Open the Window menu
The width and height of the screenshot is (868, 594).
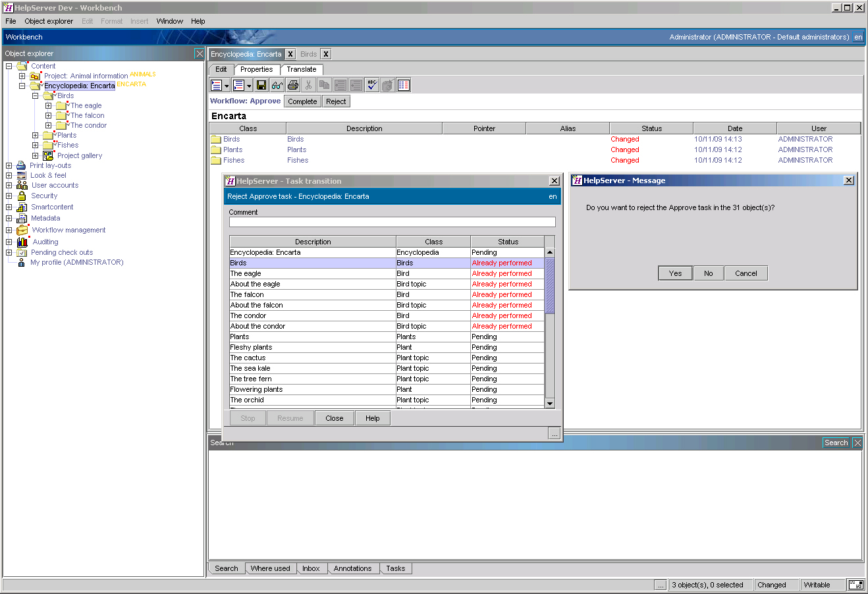169,21
